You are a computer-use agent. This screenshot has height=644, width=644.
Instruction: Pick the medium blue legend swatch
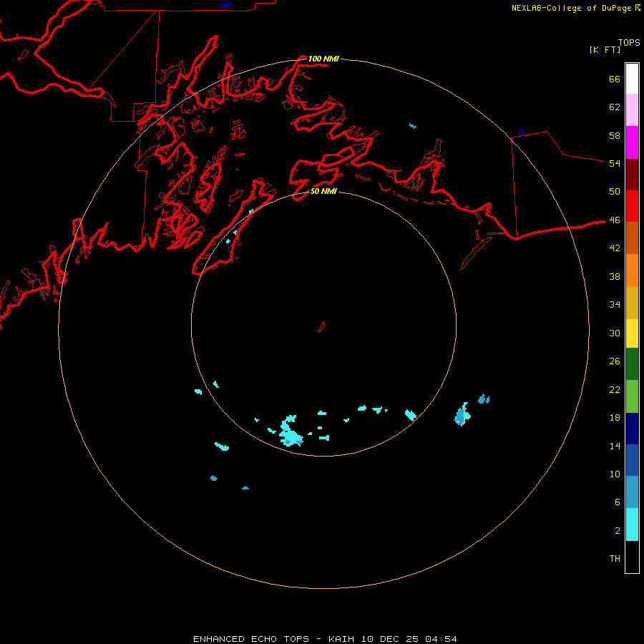point(632,460)
